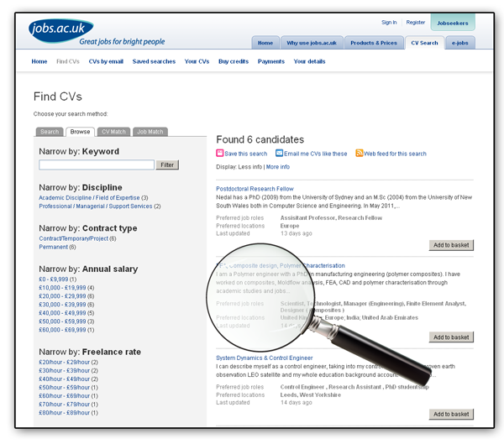Switch display to More info
504x444 pixels.
pyautogui.click(x=278, y=167)
